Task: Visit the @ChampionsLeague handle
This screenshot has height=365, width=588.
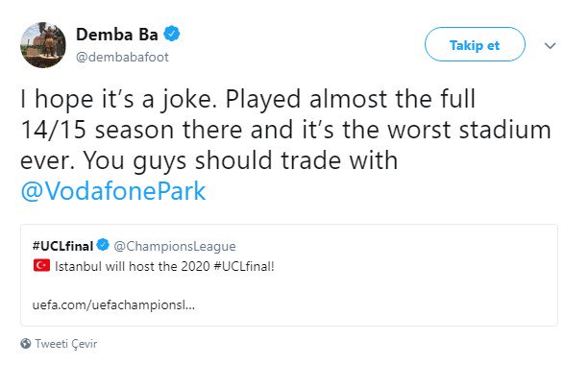Action: [175, 246]
